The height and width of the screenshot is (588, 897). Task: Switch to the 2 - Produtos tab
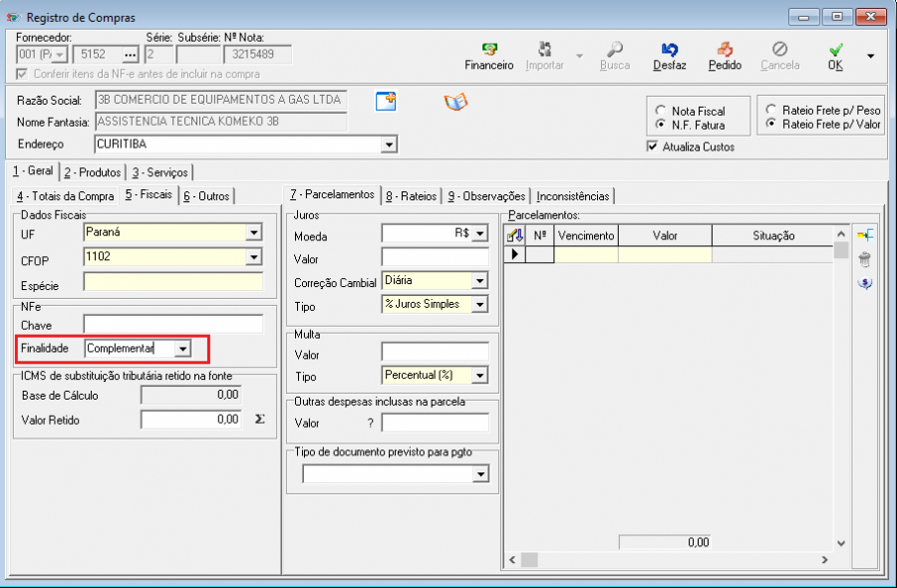pos(94,172)
